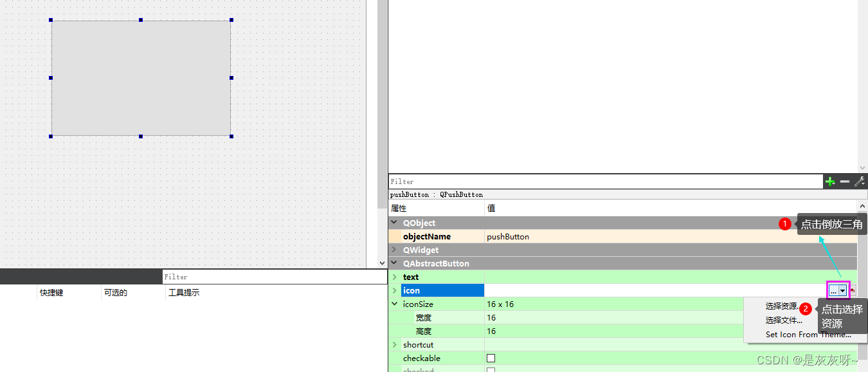Select the push button widget on canvas
The width and height of the screenshot is (868, 372).
point(141,78)
